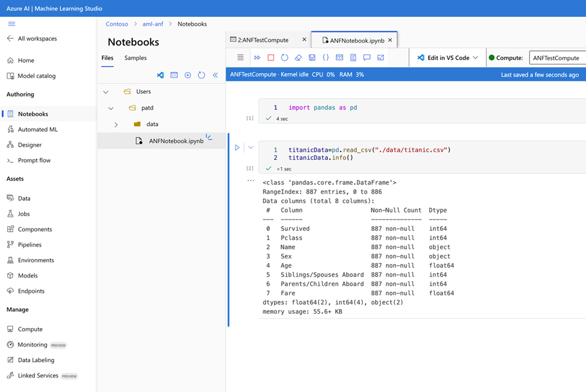This screenshot has height=392, width=586.
Task: Click the 'memory usage: 55.6+ KB' output line
Action: pyautogui.click(x=302, y=311)
